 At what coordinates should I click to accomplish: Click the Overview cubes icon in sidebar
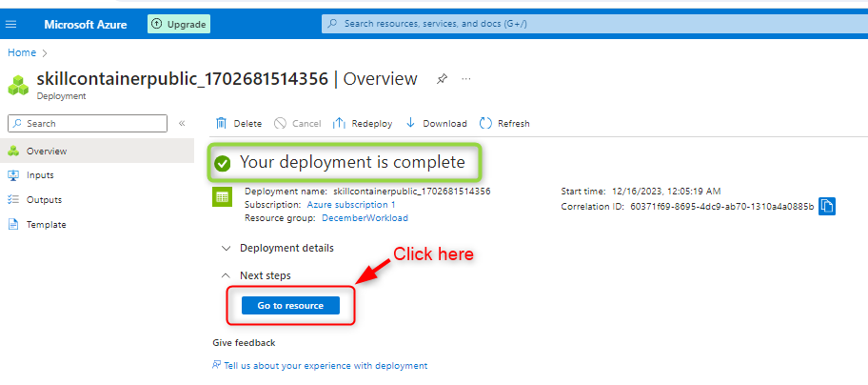click(14, 151)
